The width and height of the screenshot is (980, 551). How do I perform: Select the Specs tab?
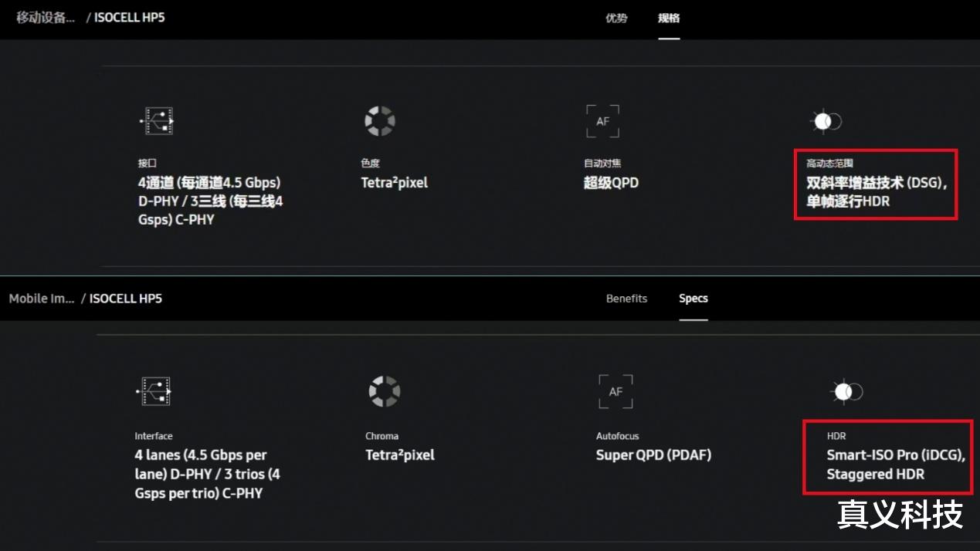693,299
